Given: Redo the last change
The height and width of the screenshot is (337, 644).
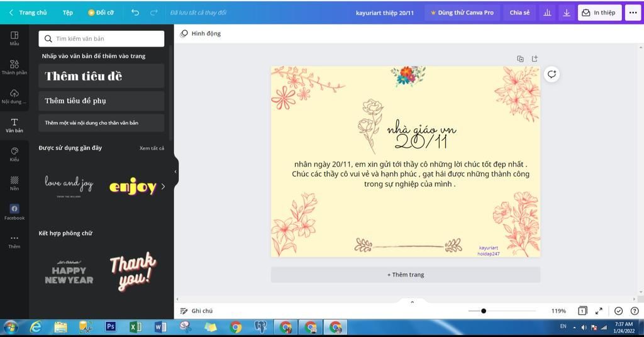Looking at the screenshot, I should point(154,13).
